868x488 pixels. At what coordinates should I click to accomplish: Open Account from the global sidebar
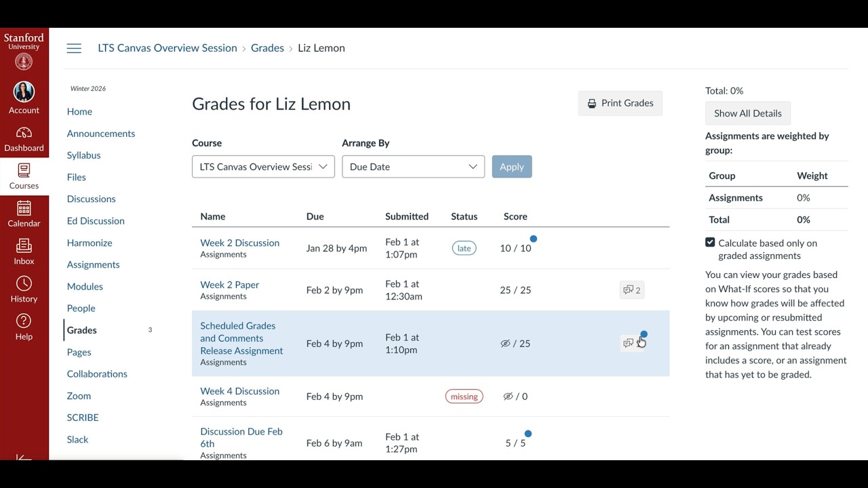click(24, 98)
